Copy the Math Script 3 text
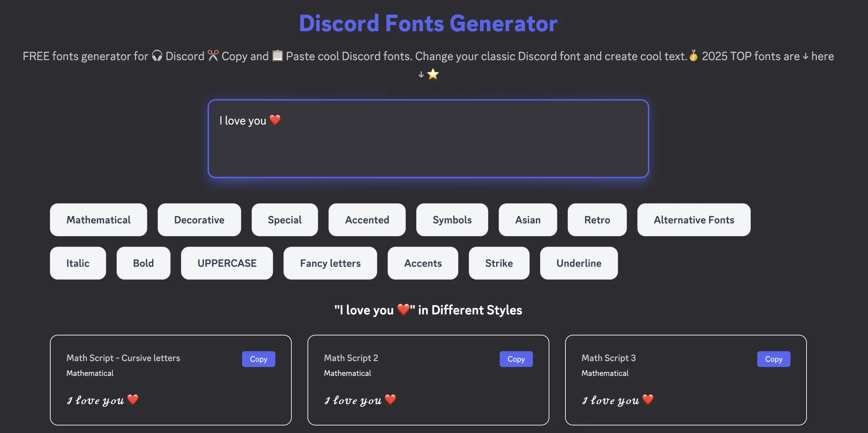This screenshot has height=433, width=868. click(774, 359)
